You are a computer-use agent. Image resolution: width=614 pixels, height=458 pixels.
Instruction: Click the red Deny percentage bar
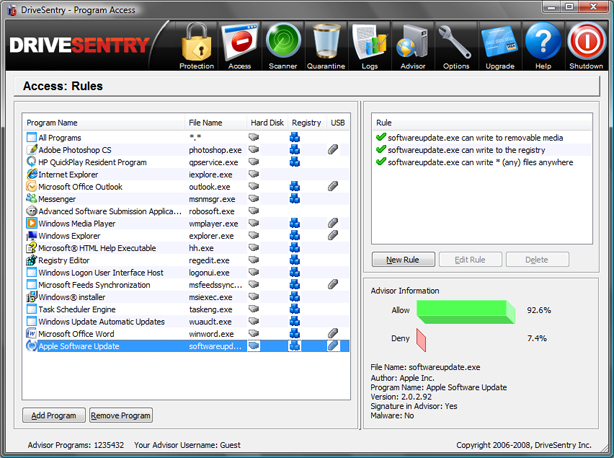click(421, 340)
